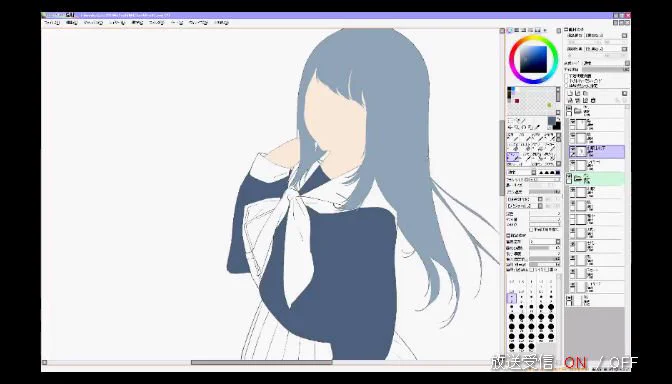Click the OFF broadcast text
672x384 pixels.
623,363
